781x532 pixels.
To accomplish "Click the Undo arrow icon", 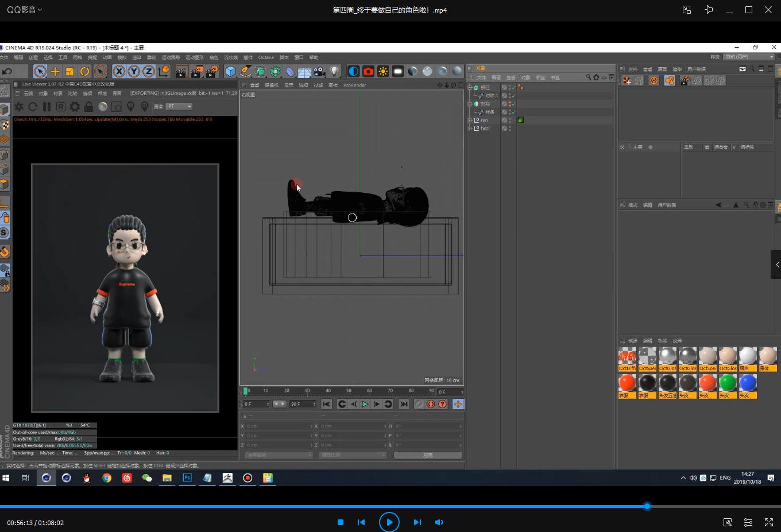I will tap(7, 71).
